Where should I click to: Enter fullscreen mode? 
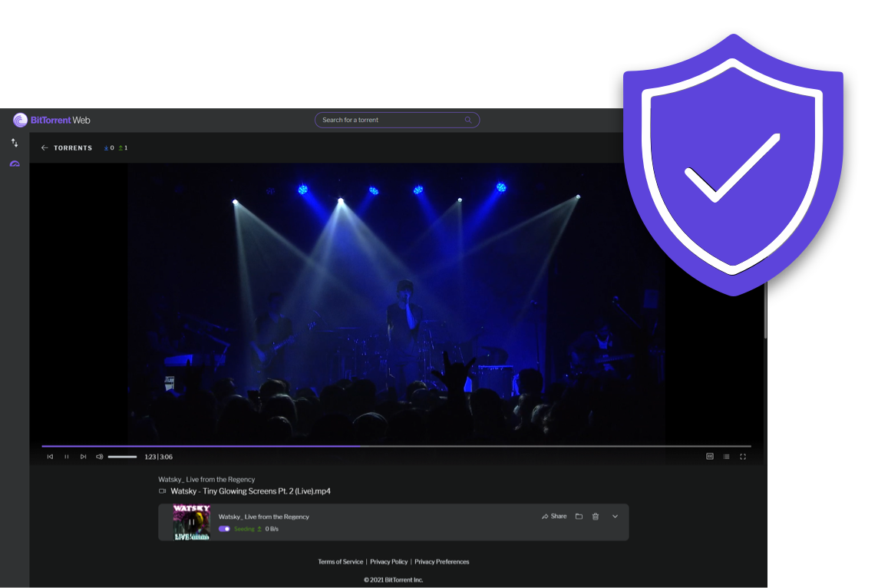pos(743,457)
